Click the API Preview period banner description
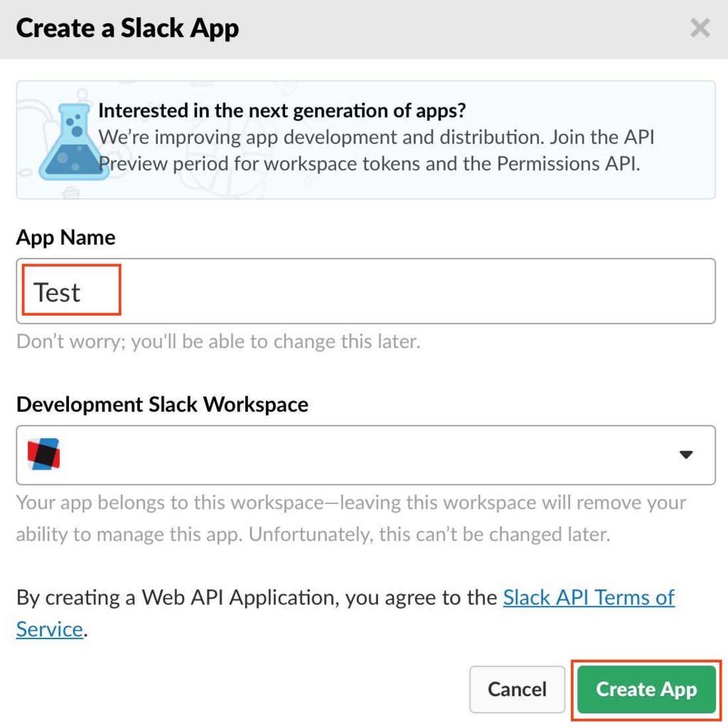Viewport: 728px width, 728px height. tap(377, 151)
